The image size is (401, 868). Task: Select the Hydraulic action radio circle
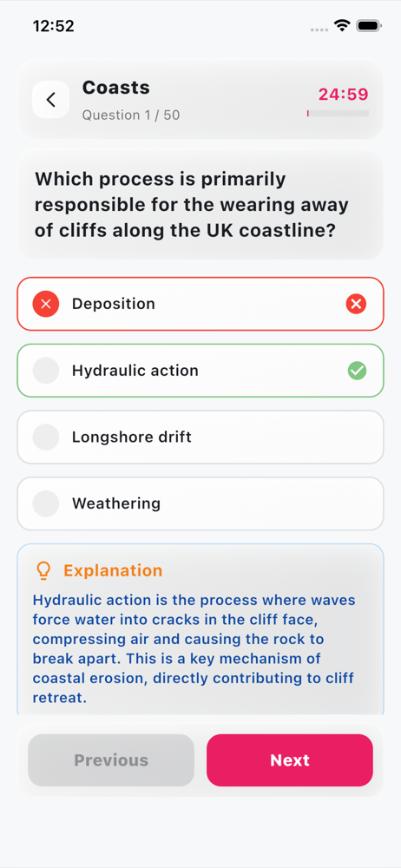[46, 371]
